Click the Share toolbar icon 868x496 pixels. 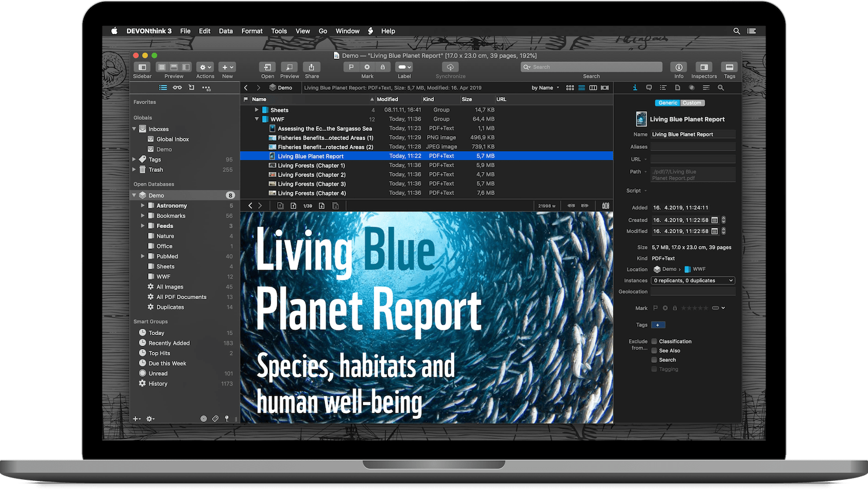point(311,67)
